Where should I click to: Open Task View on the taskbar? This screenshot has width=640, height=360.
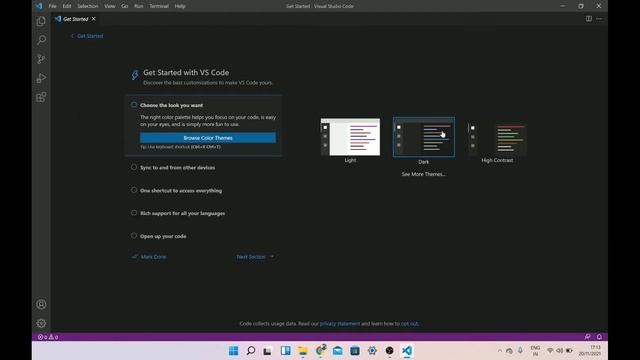coord(268,351)
